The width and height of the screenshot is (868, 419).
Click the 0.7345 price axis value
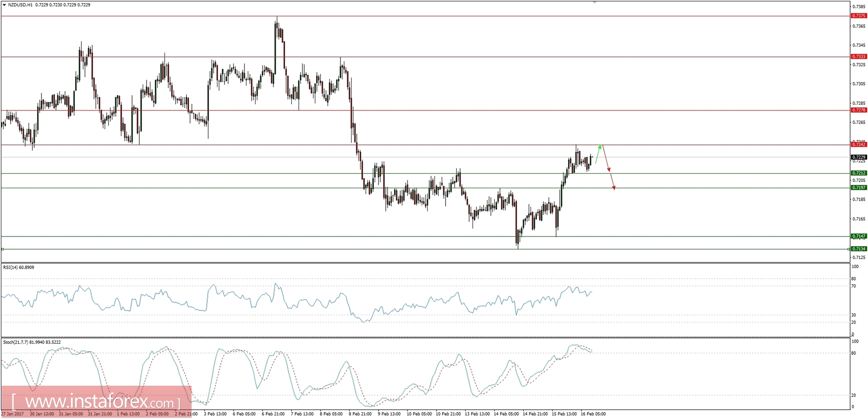click(859, 45)
